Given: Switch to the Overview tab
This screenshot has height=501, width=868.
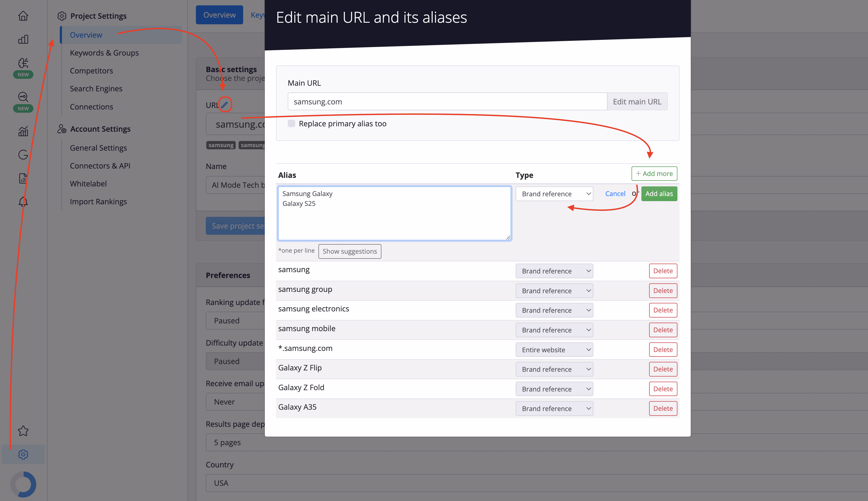Looking at the screenshot, I should [219, 15].
